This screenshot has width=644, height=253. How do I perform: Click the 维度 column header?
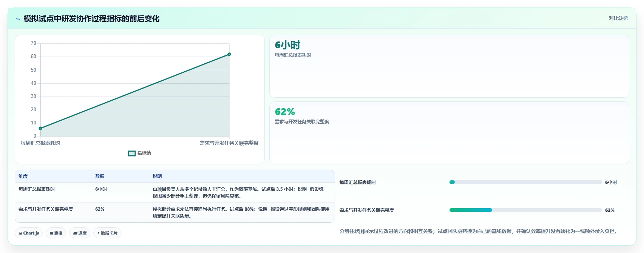[23, 176]
